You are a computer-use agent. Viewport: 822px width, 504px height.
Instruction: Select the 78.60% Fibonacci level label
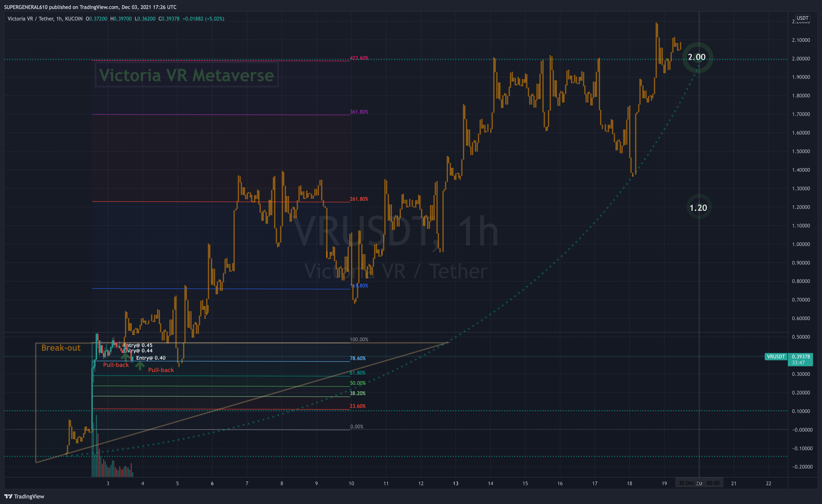pyautogui.click(x=358, y=358)
